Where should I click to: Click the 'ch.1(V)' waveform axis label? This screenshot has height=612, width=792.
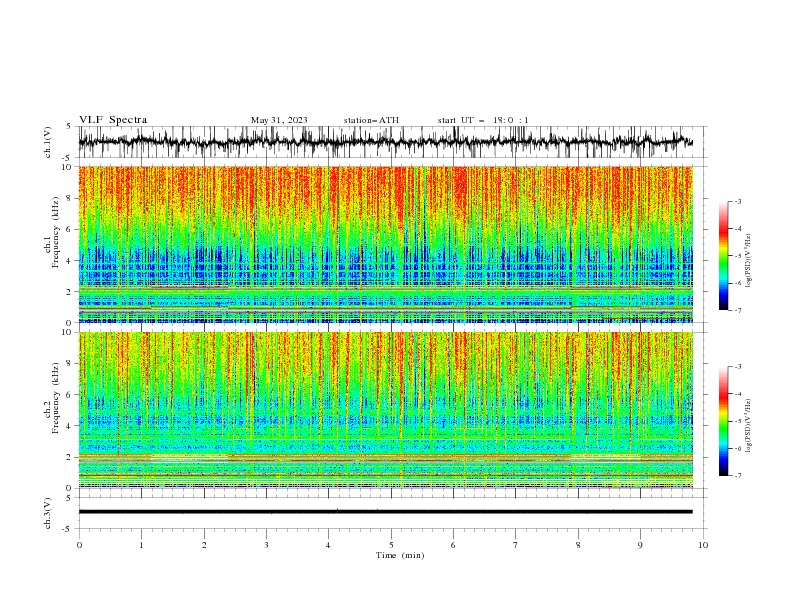[x=48, y=142]
